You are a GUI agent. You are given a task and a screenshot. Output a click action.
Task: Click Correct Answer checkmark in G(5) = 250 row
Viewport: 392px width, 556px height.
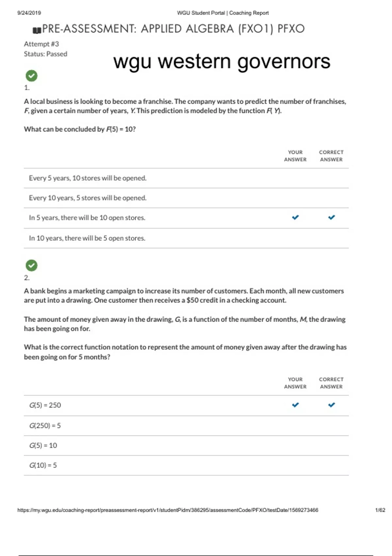[x=331, y=405]
